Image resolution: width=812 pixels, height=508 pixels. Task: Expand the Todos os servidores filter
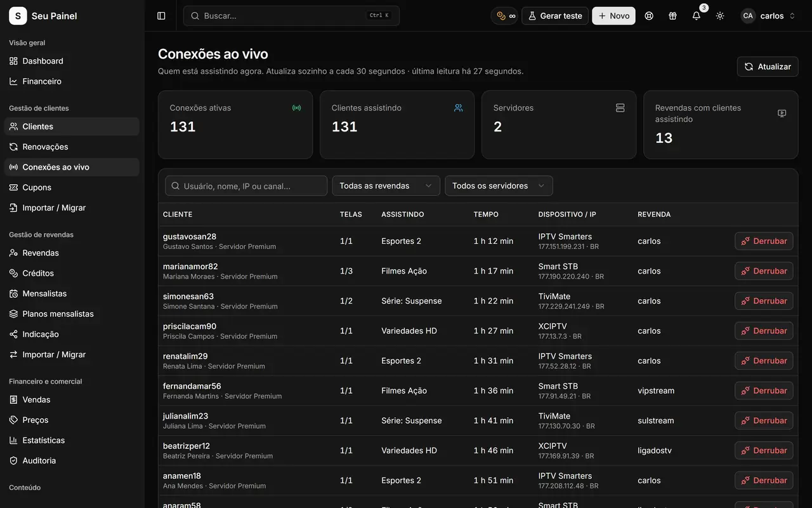(499, 185)
